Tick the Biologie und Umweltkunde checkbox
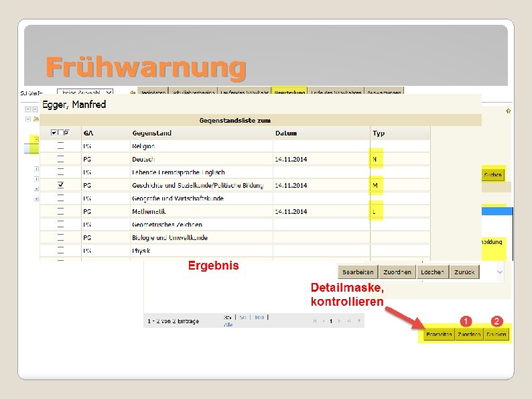 (x=60, y=237)
